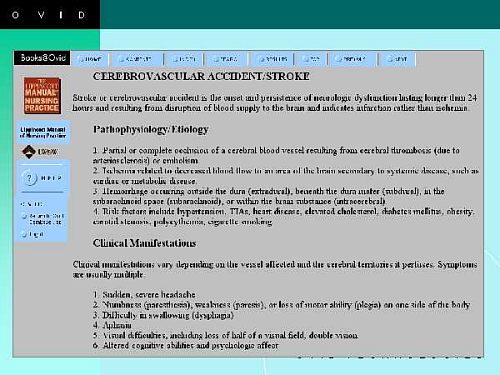Screen dimensions: 500x375
Task: Click the LWW publisher logo
Action: (39, 151)
